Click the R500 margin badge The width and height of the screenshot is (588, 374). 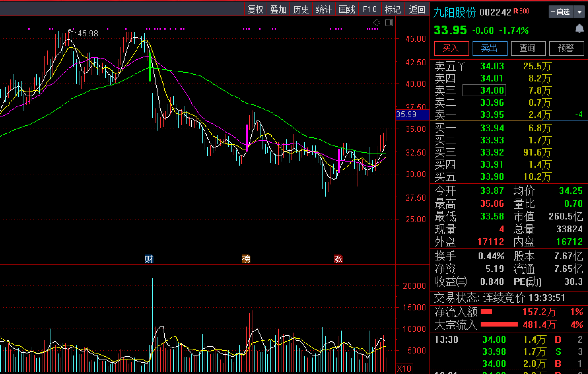tap(521, 11)
